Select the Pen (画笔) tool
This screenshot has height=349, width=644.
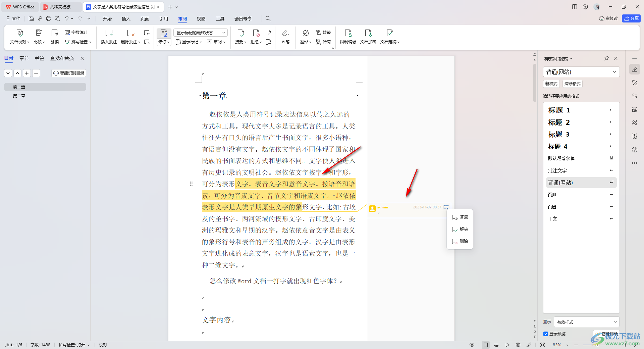pyautogui.click(x=285, y=33)
